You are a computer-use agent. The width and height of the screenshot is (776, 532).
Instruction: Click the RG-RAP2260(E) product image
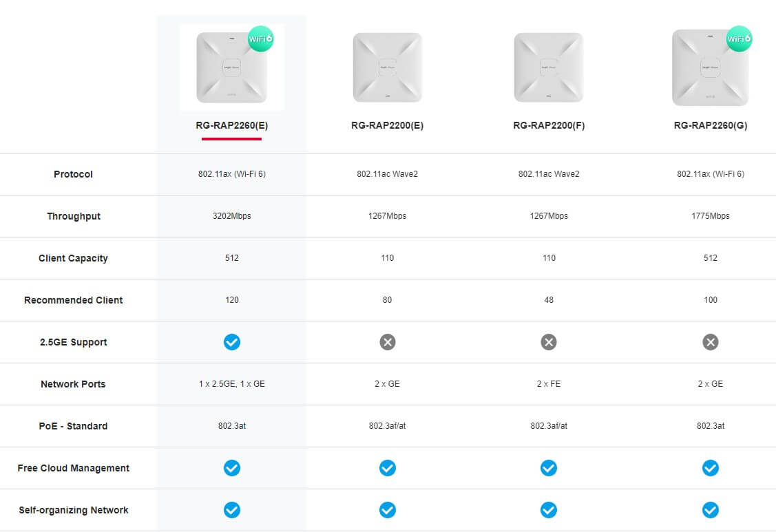pos(231,67)
